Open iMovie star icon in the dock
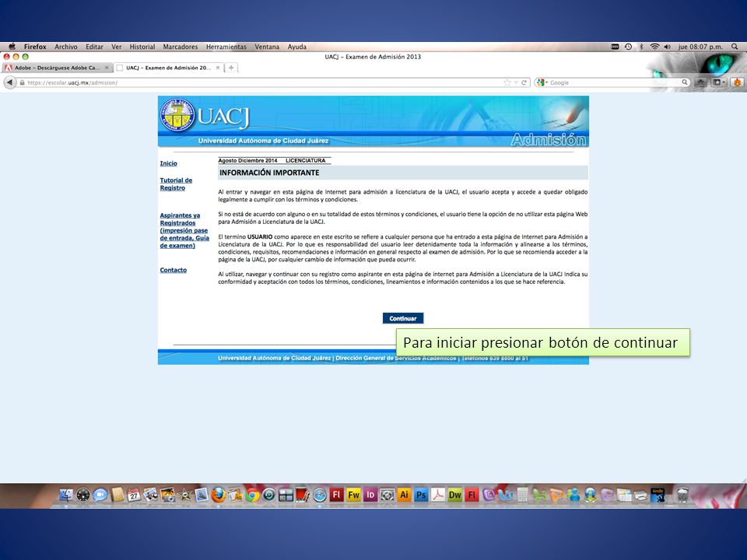The height and width of the screenshot is (560, 747). [x=184, y=495]
